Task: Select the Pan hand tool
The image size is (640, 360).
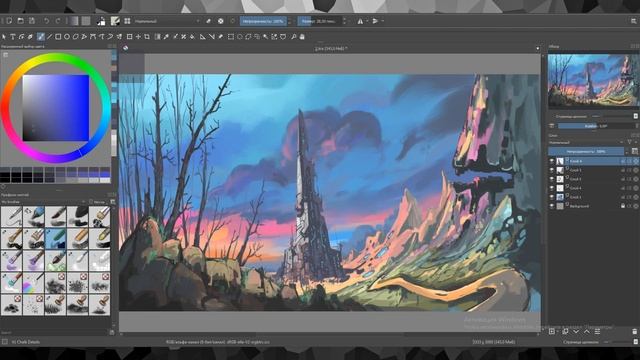Action: (x=302, y=37)
